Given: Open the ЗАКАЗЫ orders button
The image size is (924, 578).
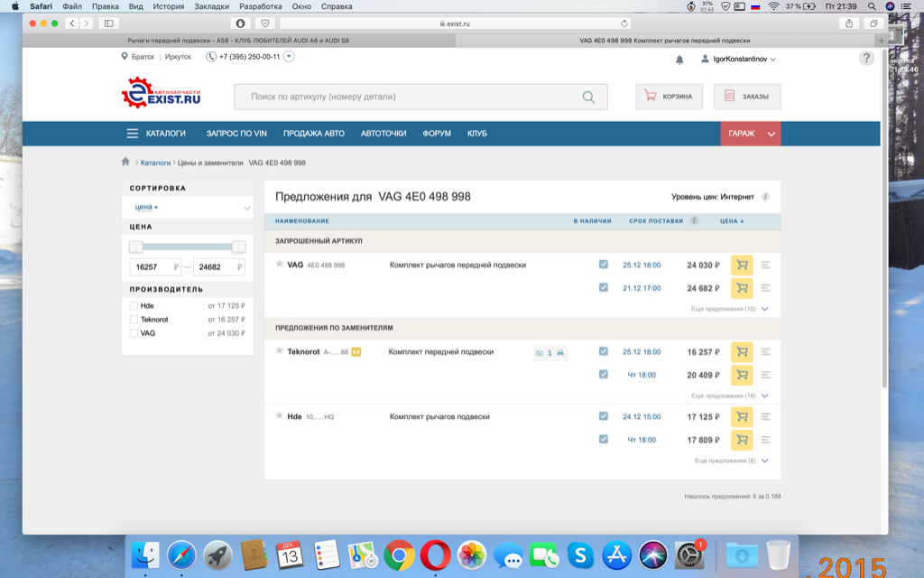Looking at the screenshot, I should tap(747, 97).
